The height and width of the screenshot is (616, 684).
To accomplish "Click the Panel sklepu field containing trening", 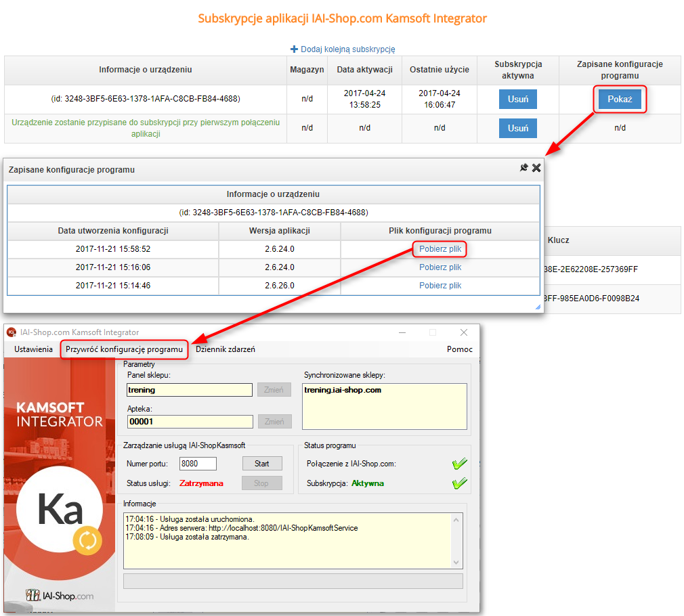I will click(x=190, y=390).
